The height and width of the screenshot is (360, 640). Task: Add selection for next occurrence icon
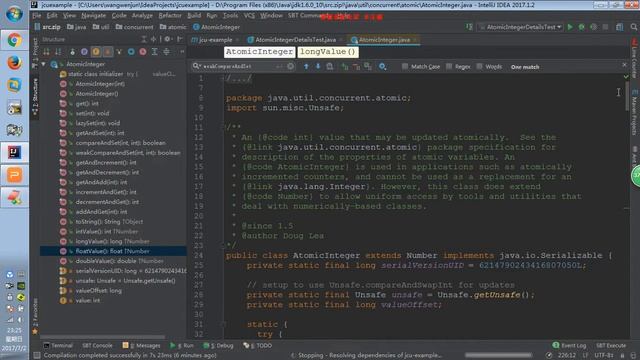[345, 66]
